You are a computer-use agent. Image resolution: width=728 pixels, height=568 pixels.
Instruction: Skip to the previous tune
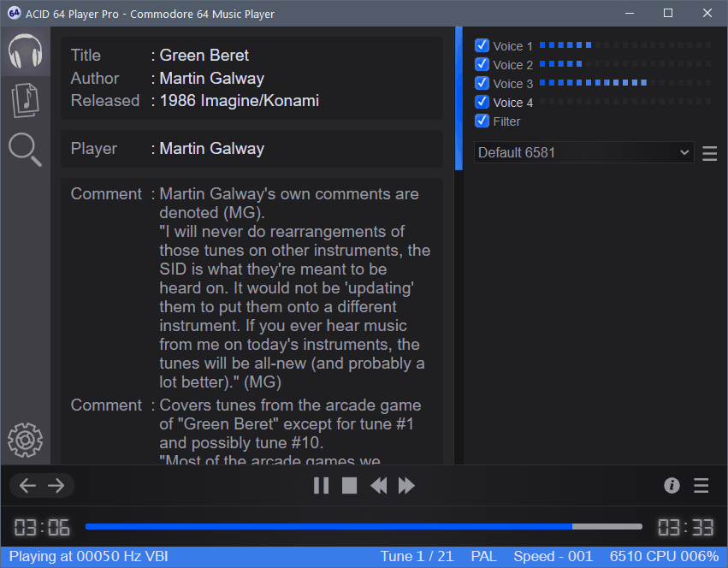point(378,486)
